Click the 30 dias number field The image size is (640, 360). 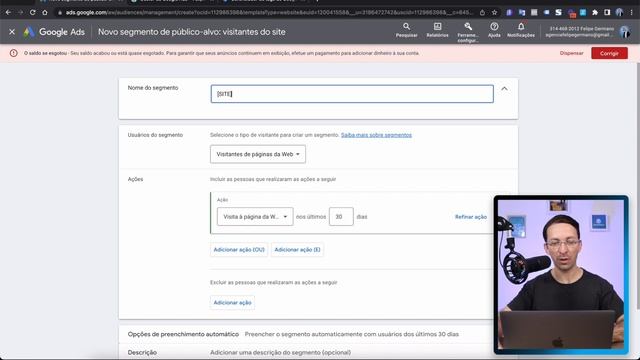coord(341,217)
